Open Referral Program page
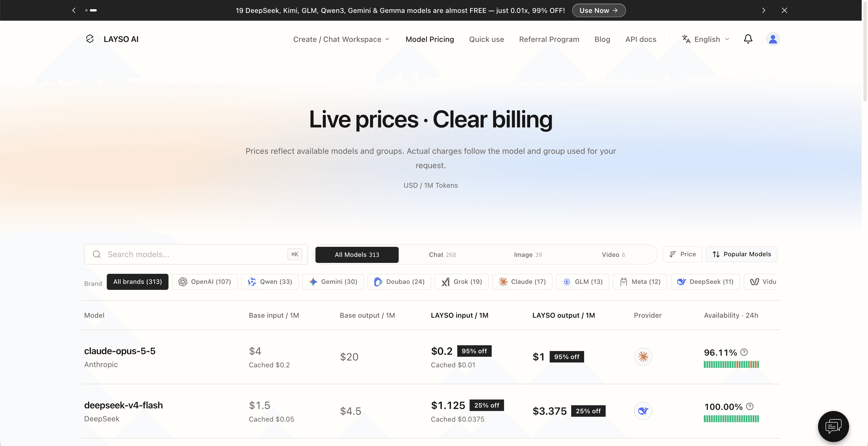This screenshot has width=868, height=446. 549,39
